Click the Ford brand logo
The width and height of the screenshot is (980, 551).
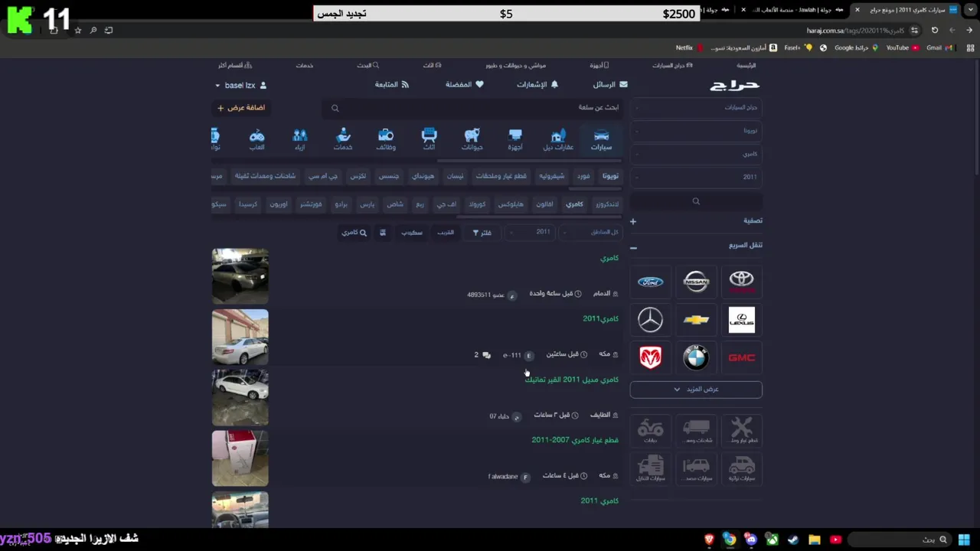click(x=650, y=282)
